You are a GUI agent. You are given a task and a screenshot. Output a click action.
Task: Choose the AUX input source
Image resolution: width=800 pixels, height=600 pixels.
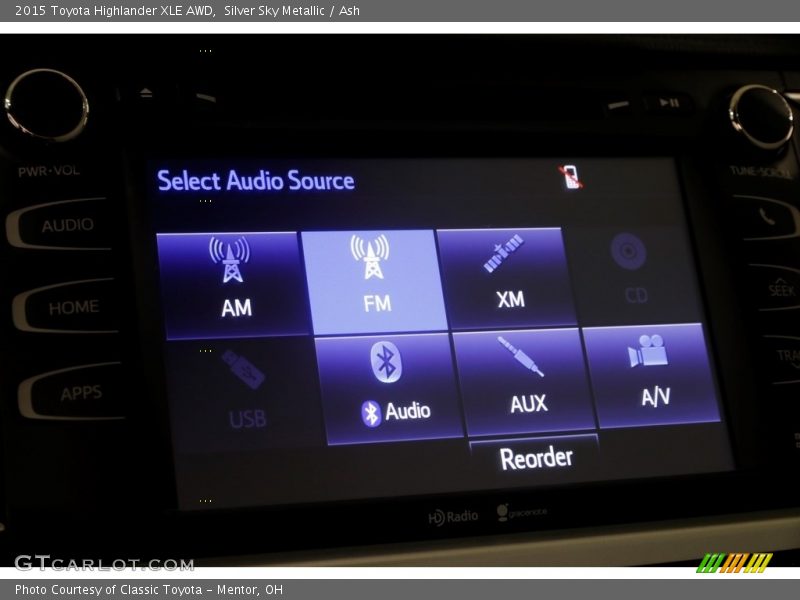pos(523,383)
